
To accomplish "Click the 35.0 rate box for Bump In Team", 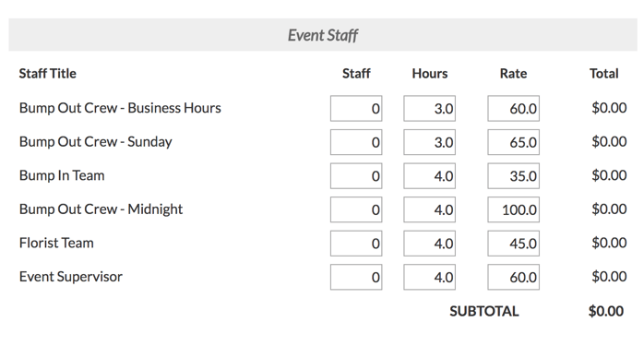I will tap(513, 176).
